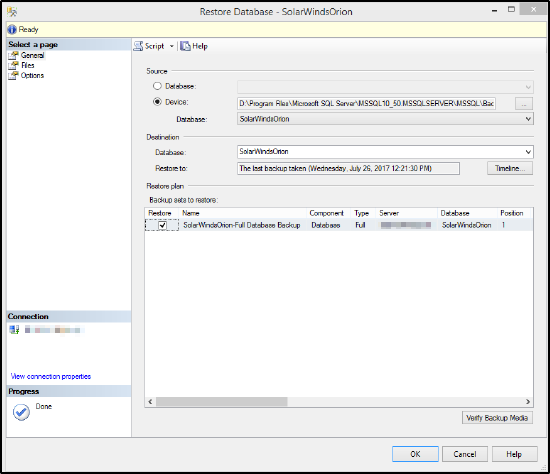Click the Restore Database window title icon
Image resolution: width=550 pixels, height=474 pixels.
click(12, 12)
